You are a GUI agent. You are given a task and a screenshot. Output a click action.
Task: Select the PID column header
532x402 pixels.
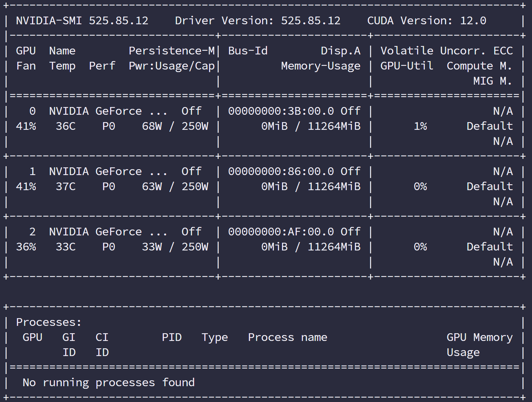tap(172, 337)
